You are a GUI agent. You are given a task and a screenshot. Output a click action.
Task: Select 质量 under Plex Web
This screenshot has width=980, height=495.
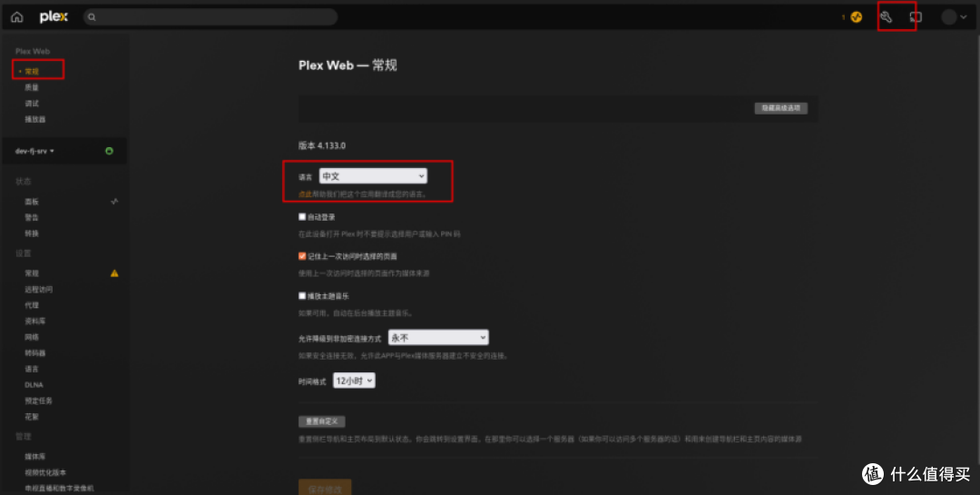coord(32,87)
